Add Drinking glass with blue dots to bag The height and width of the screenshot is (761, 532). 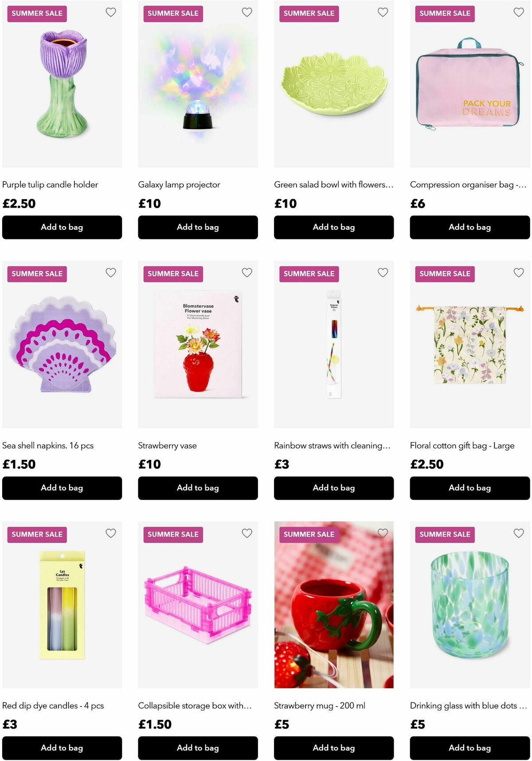(470, 748)
